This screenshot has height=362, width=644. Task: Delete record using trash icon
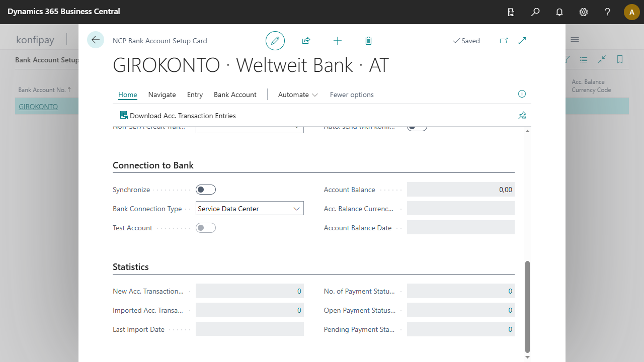point(368,41)
